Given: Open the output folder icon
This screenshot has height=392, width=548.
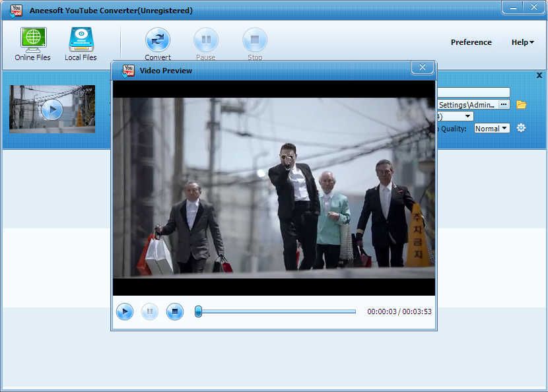Looking at the screenshot, I should coord(522,104).
